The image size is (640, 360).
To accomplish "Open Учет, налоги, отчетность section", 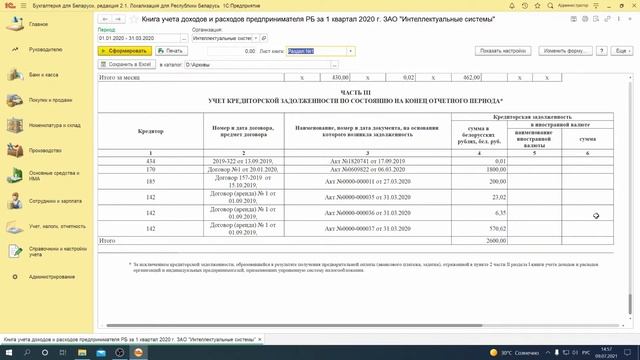I will point(57,226).
